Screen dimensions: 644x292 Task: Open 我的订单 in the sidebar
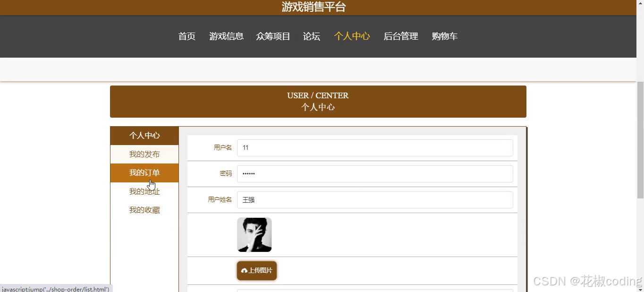click(x=144, y=173)
